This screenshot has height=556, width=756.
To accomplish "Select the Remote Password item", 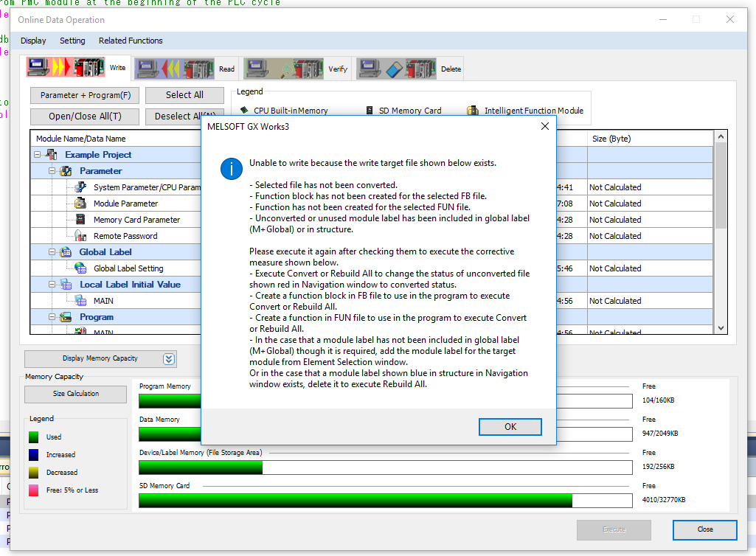I will 118,235.
